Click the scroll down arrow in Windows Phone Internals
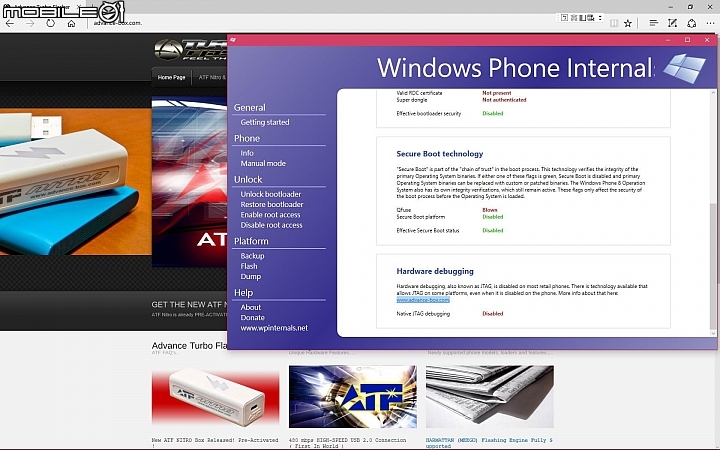Viewport: 720px width, 450px height. point(713,333)
